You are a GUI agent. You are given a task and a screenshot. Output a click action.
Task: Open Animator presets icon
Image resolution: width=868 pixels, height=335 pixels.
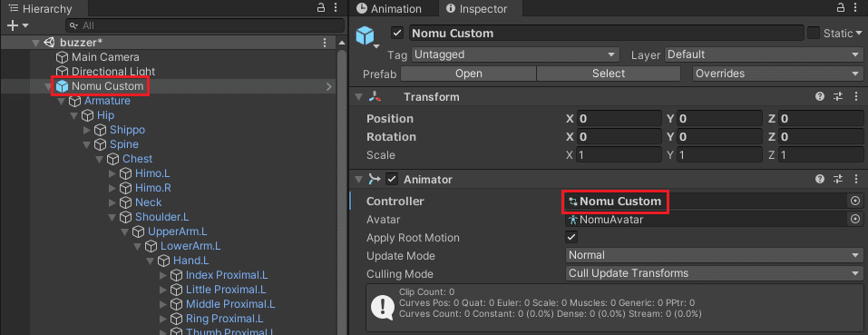pyautogui.click(x=838, y=179)
